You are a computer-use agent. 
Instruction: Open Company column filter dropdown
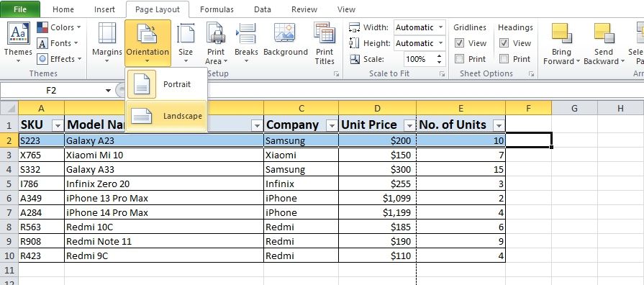(x=332, y=125)
